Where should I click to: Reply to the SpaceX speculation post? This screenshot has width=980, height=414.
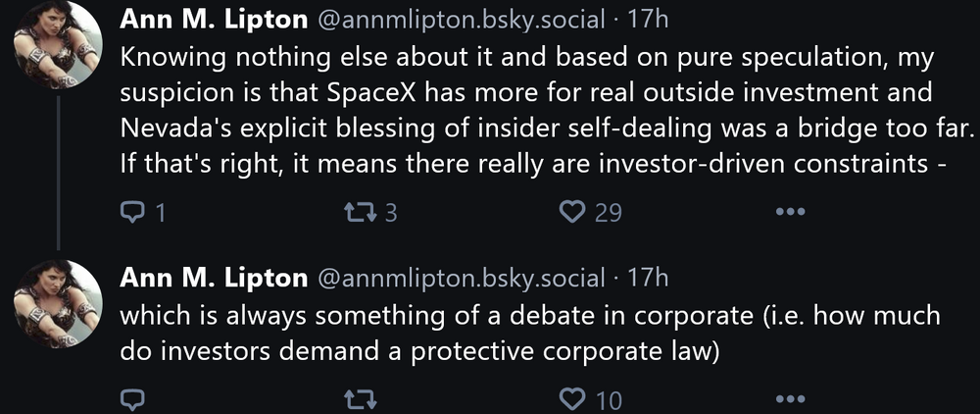click(132, 211)
